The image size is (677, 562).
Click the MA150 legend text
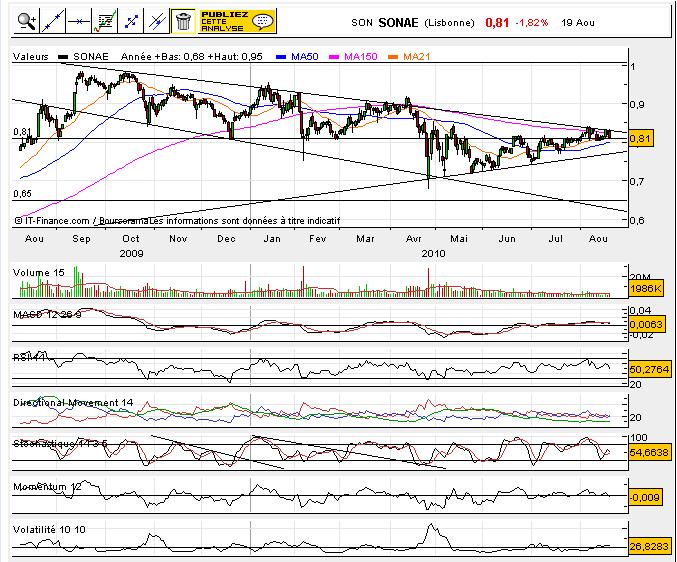[x=361, y=57]
